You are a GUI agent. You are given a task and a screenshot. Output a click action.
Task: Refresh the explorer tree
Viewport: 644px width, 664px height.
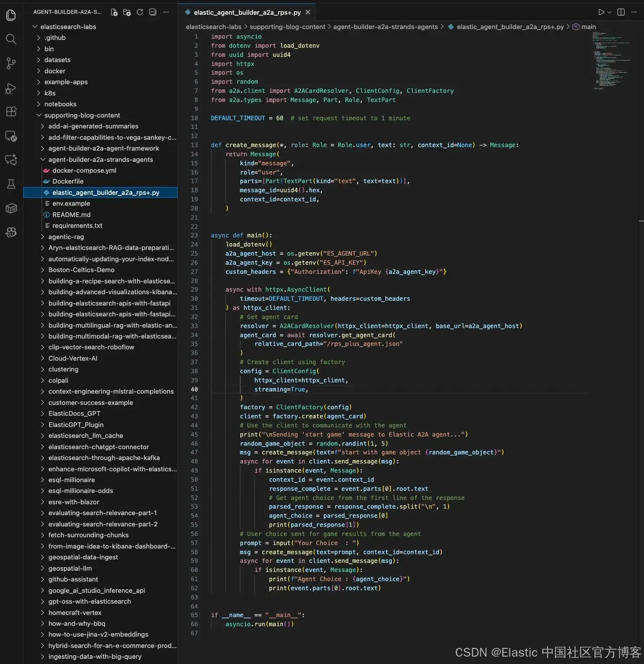pos(140,12)
